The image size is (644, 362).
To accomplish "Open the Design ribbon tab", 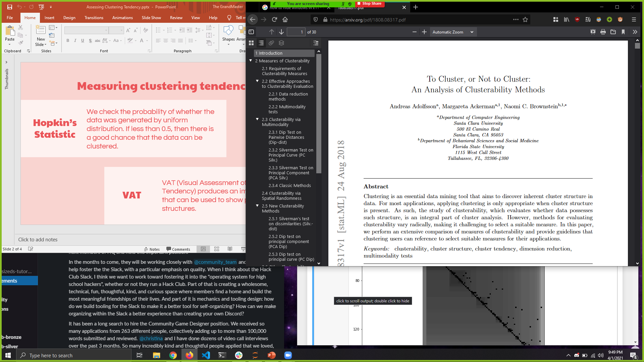I will (x=69, y=18).
